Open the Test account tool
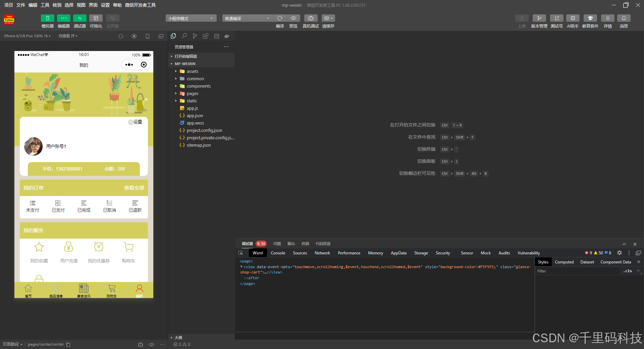The image size is (644, 349). [x=556, y=18]
